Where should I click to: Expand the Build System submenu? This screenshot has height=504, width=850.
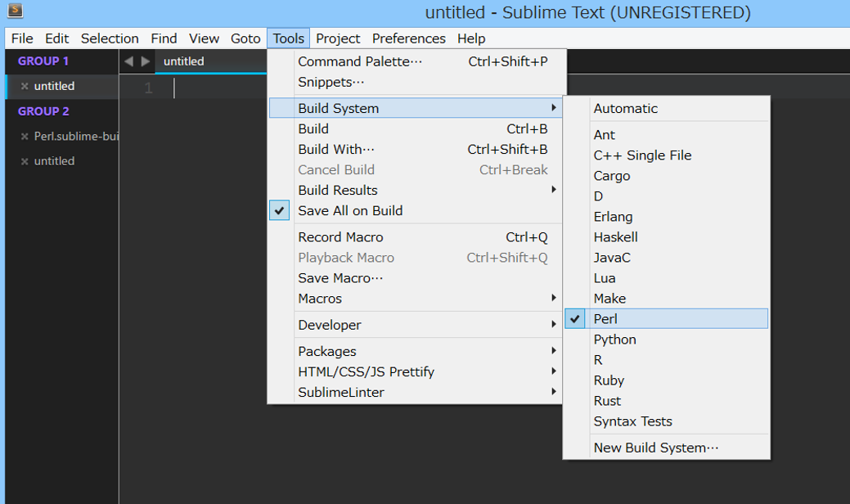[x=416, y=108]
